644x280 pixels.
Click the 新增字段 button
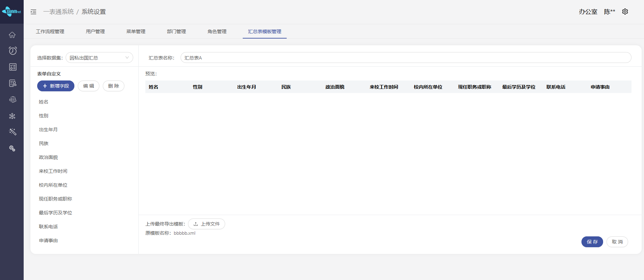click(x=56, y=86)
